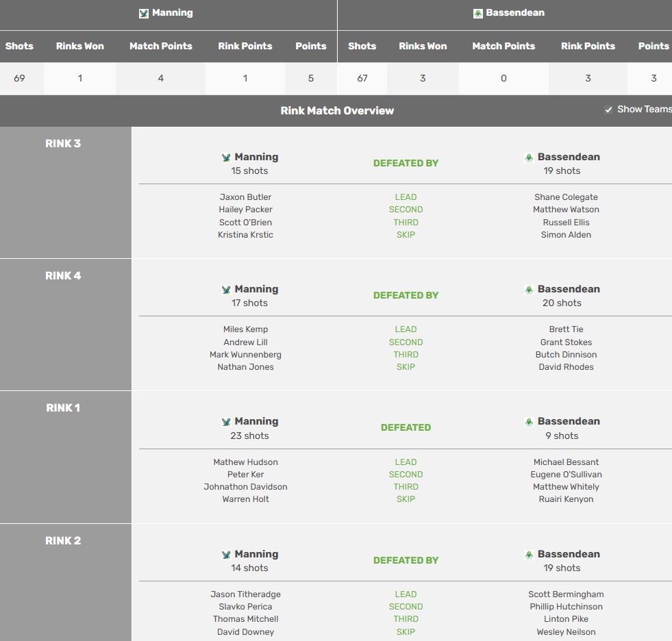Click Manning's Match Points column header
The height and width of the screenshot is (641, 672).
(x=160, y=46)
